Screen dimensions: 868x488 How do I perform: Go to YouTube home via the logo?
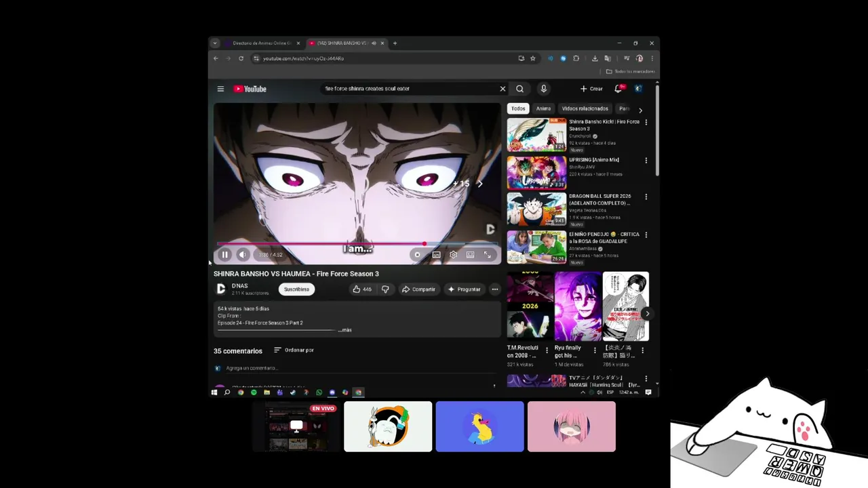tap(250, 89)
